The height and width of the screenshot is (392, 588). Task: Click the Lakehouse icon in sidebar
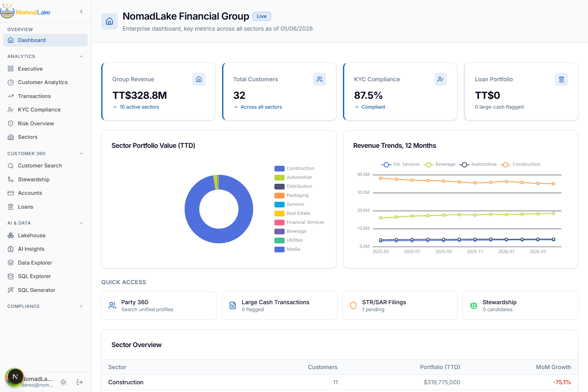click(11, 235)
